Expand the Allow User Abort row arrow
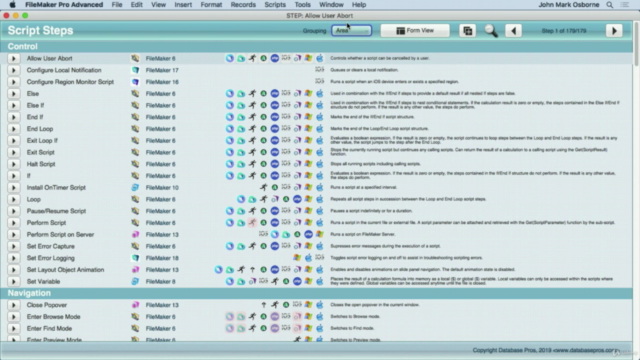 13,58
